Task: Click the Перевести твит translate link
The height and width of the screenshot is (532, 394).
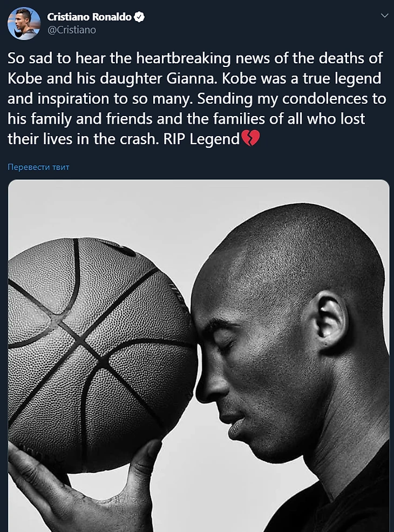Action: click(x=38, y=167)
